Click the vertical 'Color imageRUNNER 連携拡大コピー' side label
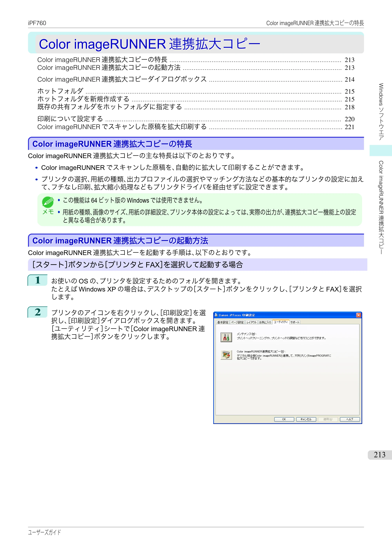This screenshot has height=555, width=392. [x=381, y=208]
